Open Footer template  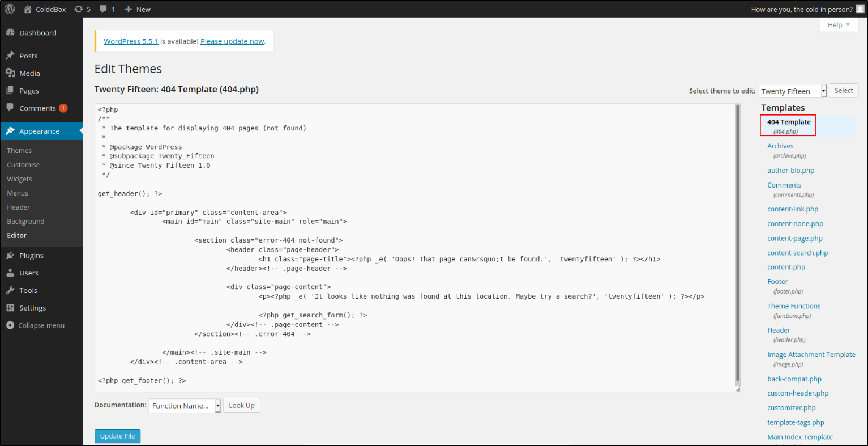coord(777,282)
